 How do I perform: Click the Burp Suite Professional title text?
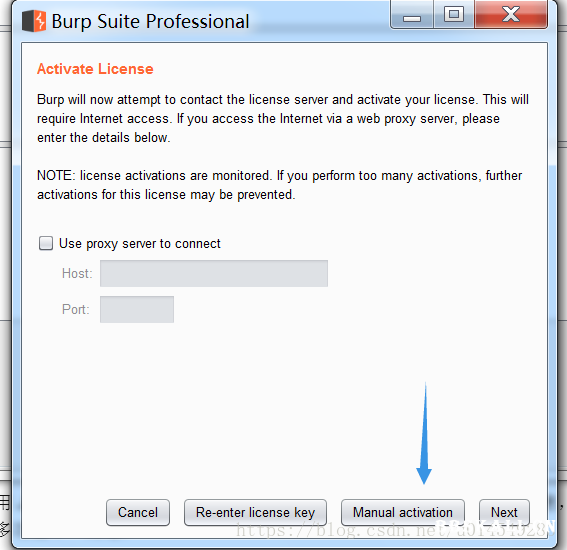tap(150, 21)
